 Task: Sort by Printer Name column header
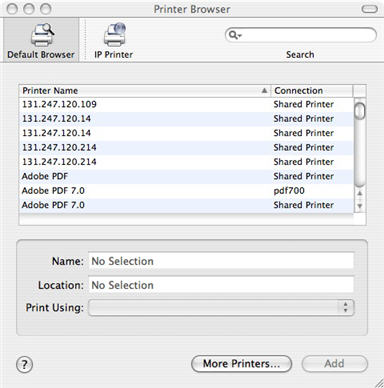click(x=145, y=91)
